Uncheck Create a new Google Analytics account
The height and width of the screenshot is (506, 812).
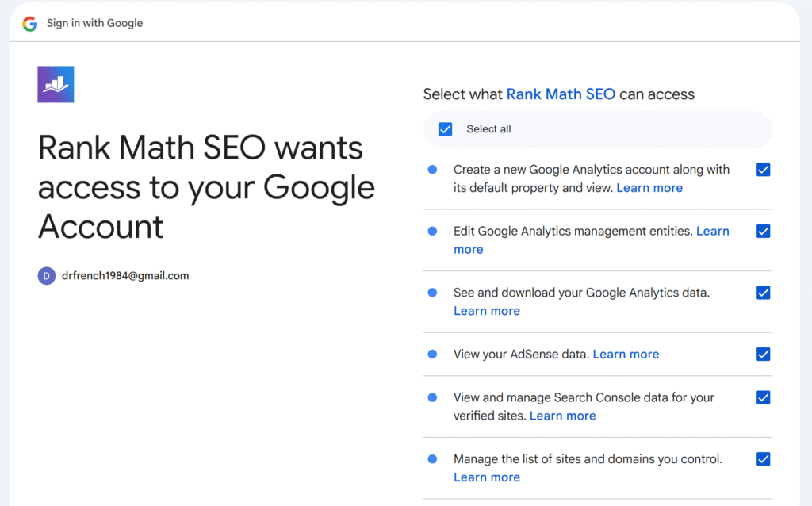tap(763, 170)
